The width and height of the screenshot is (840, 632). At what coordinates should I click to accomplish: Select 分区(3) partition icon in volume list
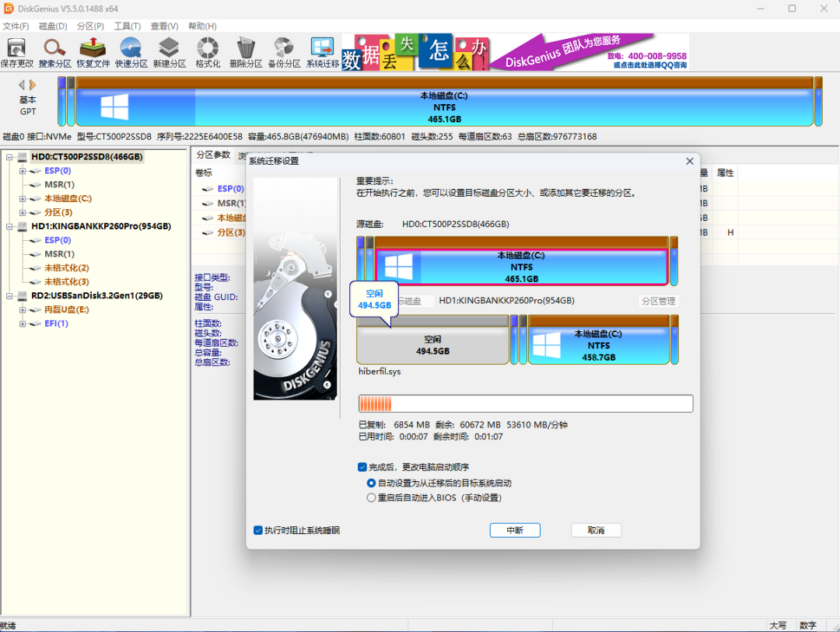208,233
